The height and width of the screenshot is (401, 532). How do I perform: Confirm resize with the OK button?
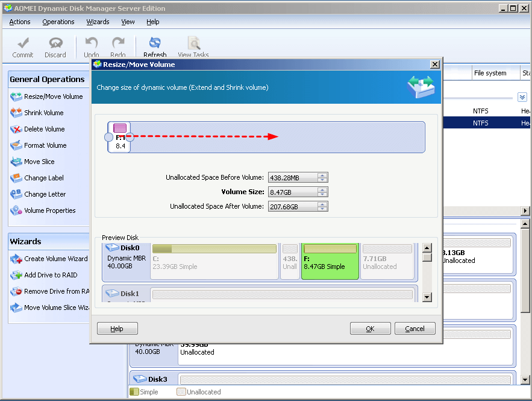tap(371, 329)
